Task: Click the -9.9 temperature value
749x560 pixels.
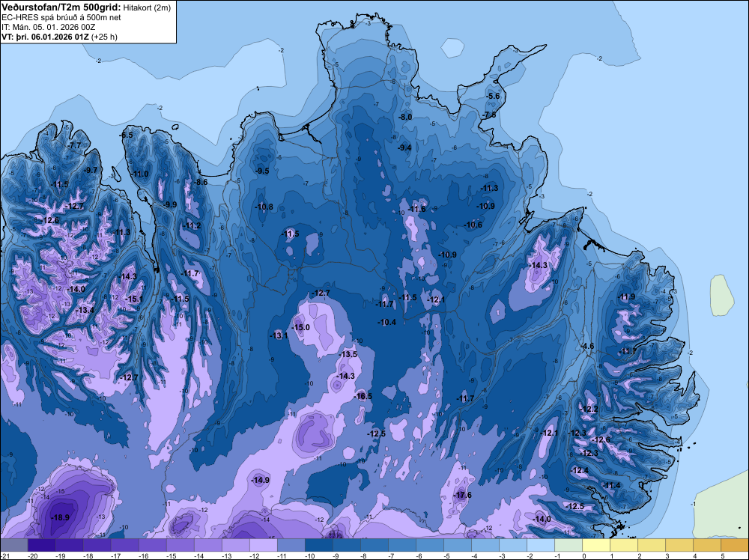Action: coord(169,204)
